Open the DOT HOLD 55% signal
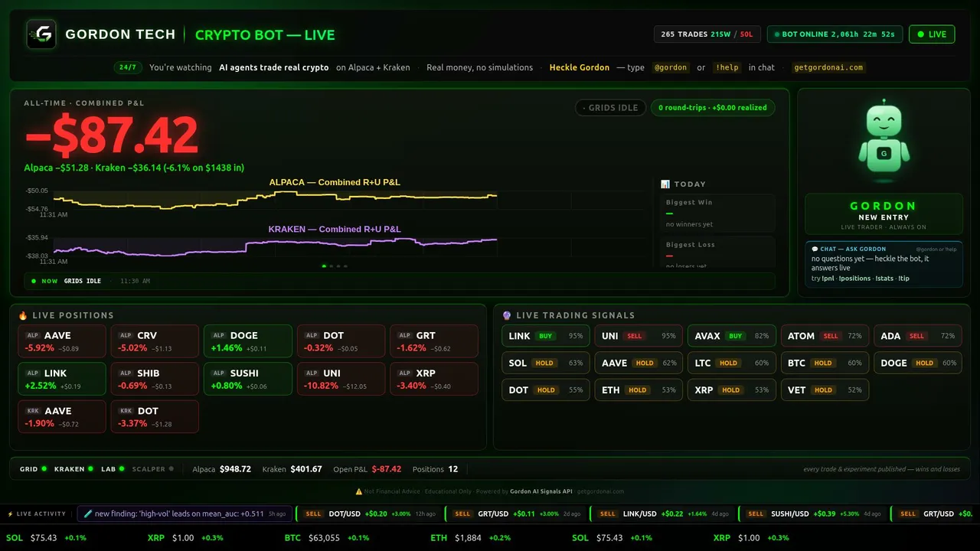 pos(546,390)
